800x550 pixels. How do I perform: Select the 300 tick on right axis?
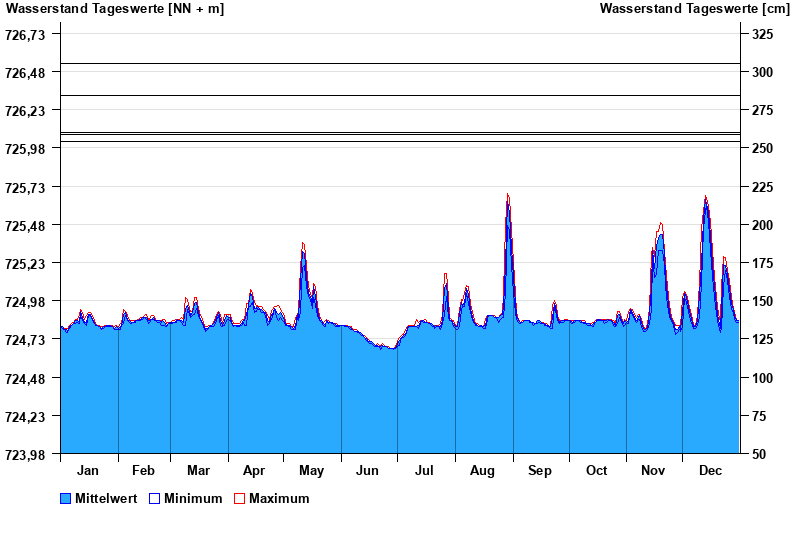[x=762, y=73]
